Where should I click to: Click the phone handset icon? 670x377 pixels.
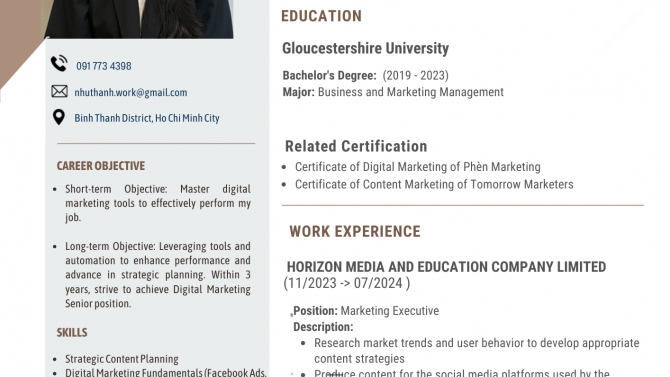(x=59, y=63)
